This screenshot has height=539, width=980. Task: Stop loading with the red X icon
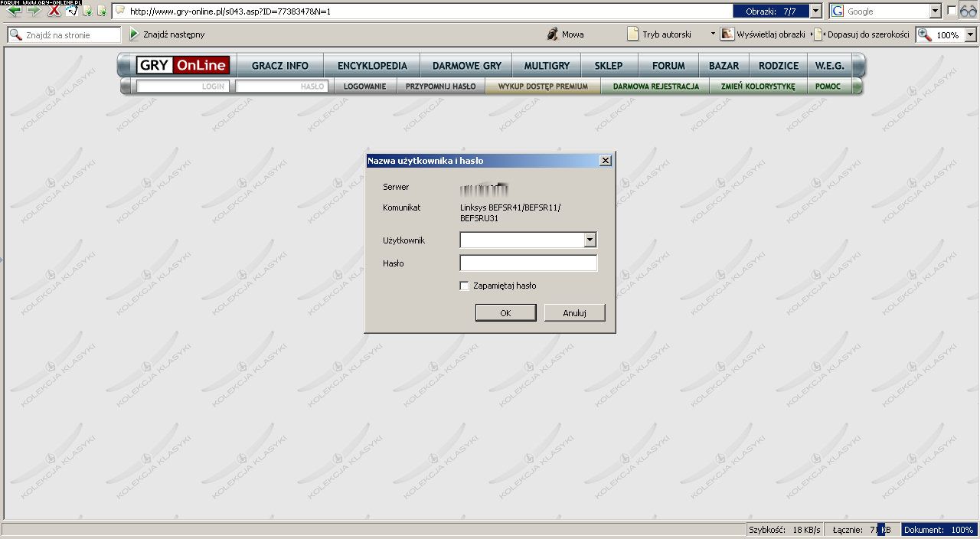pos(54,11)
